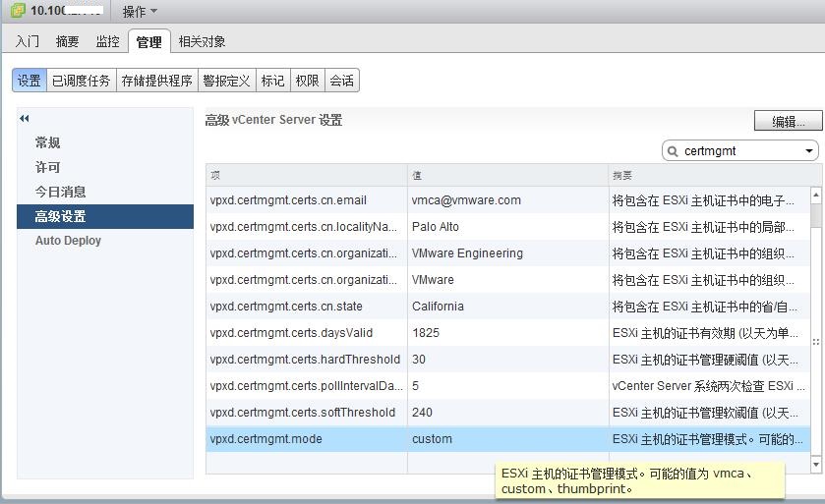Open the 会话 sub-tab

[342, 81]
